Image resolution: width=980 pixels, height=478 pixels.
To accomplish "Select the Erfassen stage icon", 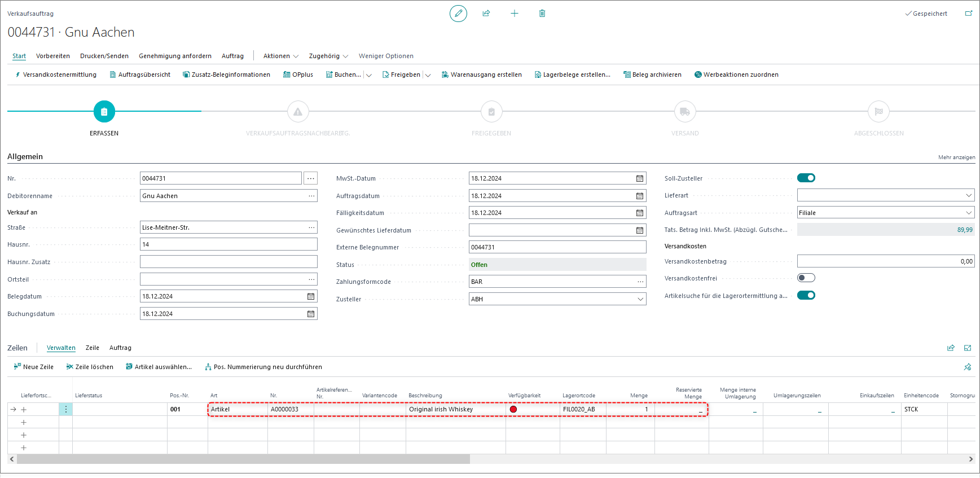I will [104, 112].
